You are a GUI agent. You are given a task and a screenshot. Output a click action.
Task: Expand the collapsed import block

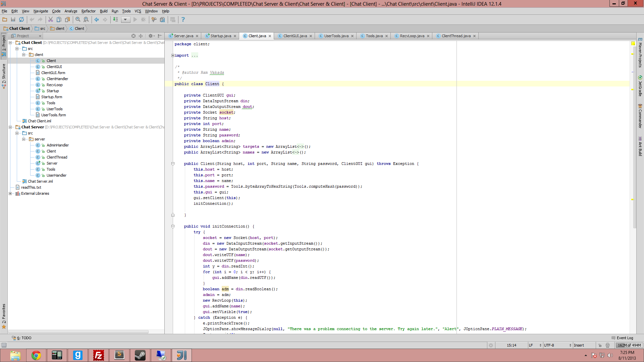(x=173, y=56)
